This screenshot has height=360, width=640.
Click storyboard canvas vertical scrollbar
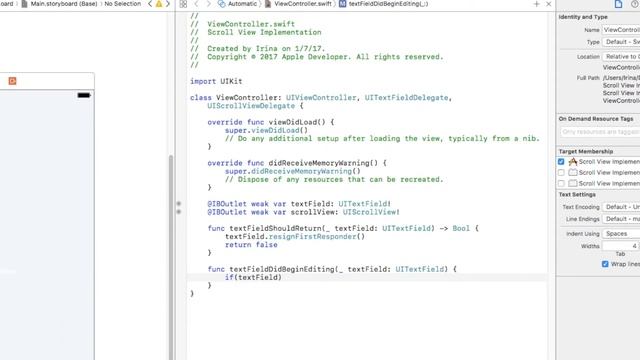171,257
